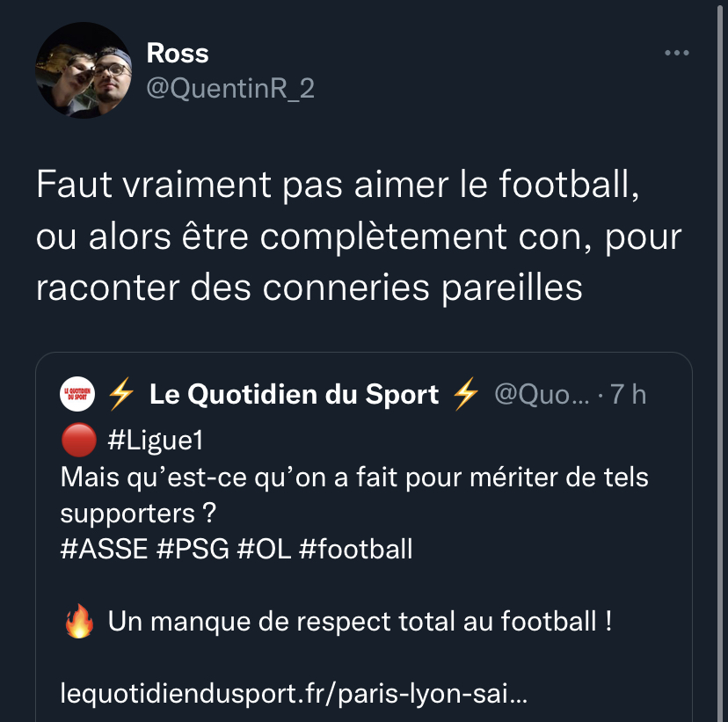Click Le Quotidien du Sport logo avatar
Viewport: 728px width, 722px height.
click(76, 396)
